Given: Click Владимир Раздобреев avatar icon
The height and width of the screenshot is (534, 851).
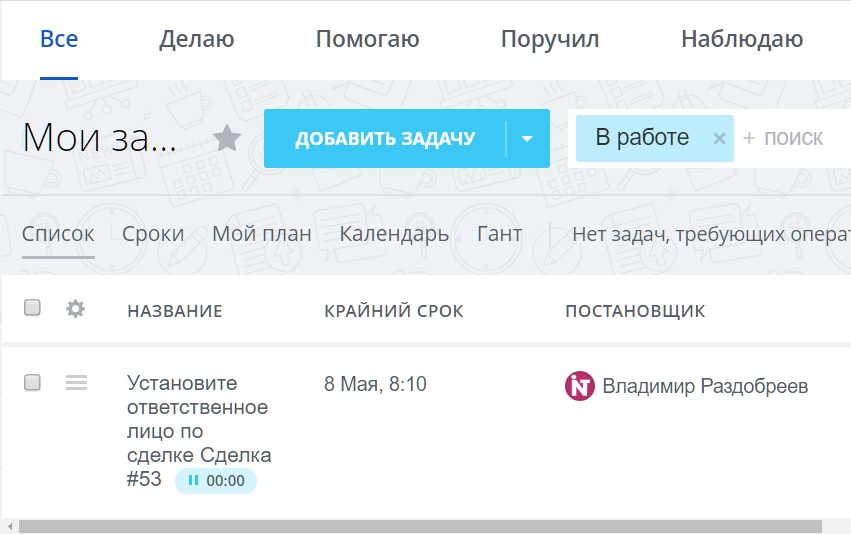Looking at the screenshot, I should click(580, 386).
